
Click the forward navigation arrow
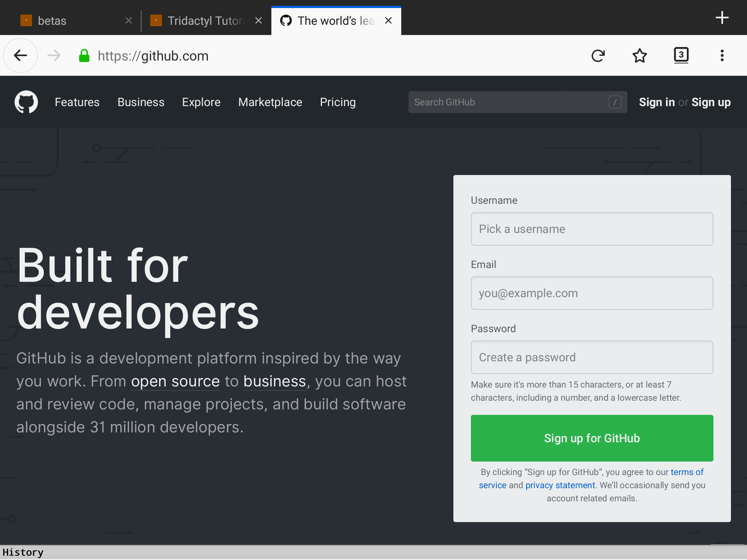[x=54, y=55]
